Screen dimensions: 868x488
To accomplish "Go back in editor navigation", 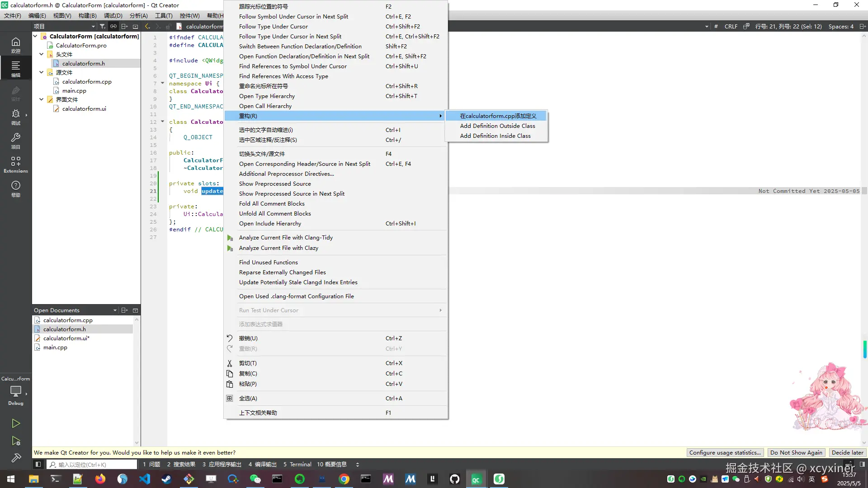I will (x=147, y=26).
